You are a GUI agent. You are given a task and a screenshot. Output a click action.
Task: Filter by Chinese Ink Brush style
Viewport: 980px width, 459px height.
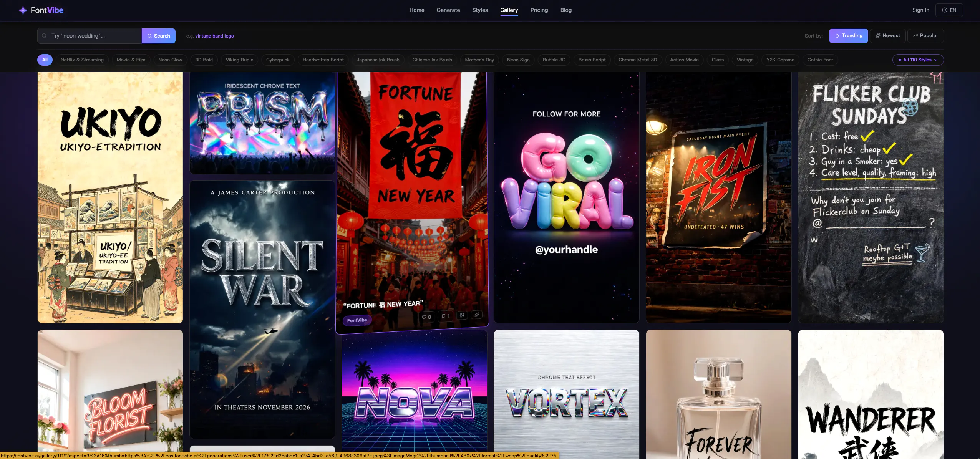432,60
